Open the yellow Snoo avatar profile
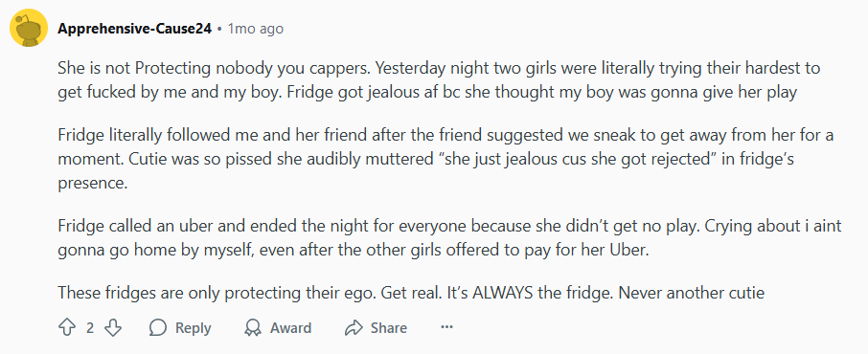The height and width of the screenshot is (354, 868). point(28,30)
